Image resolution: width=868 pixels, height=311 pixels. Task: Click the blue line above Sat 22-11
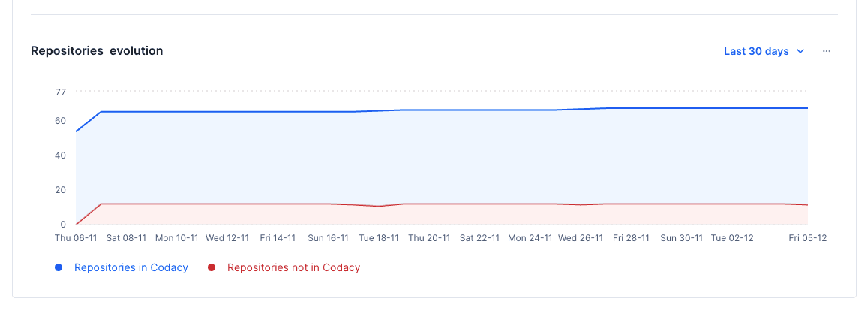(x=479, y=110)
